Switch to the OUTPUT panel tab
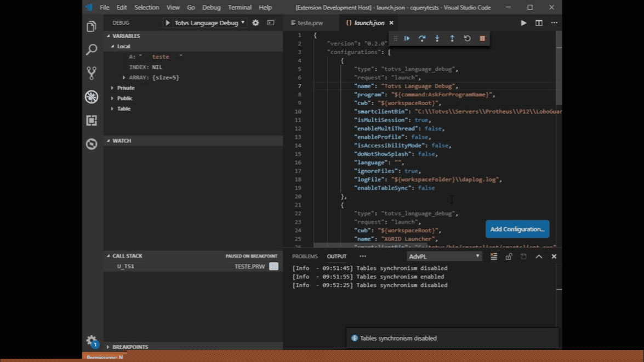644x362 pixels. tap(337, 256)
